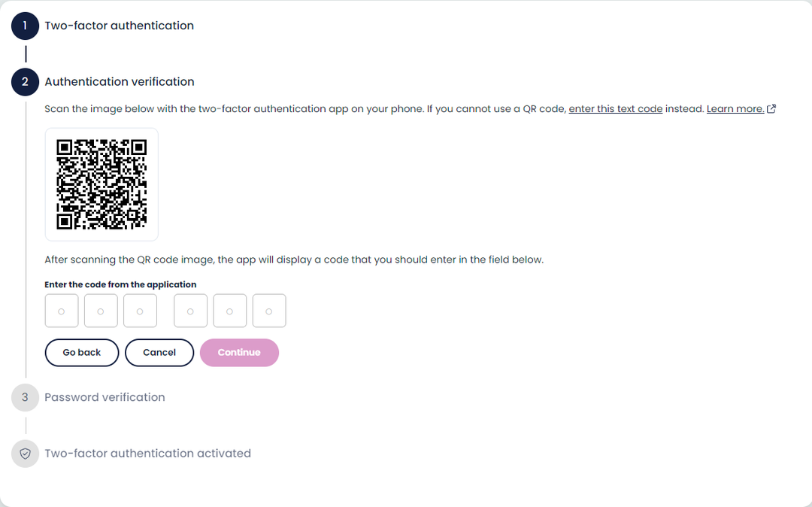The image size is (812, 507).
Task: Select the Password verification step label
Action: pyautogui.click(x=105, y=397)
